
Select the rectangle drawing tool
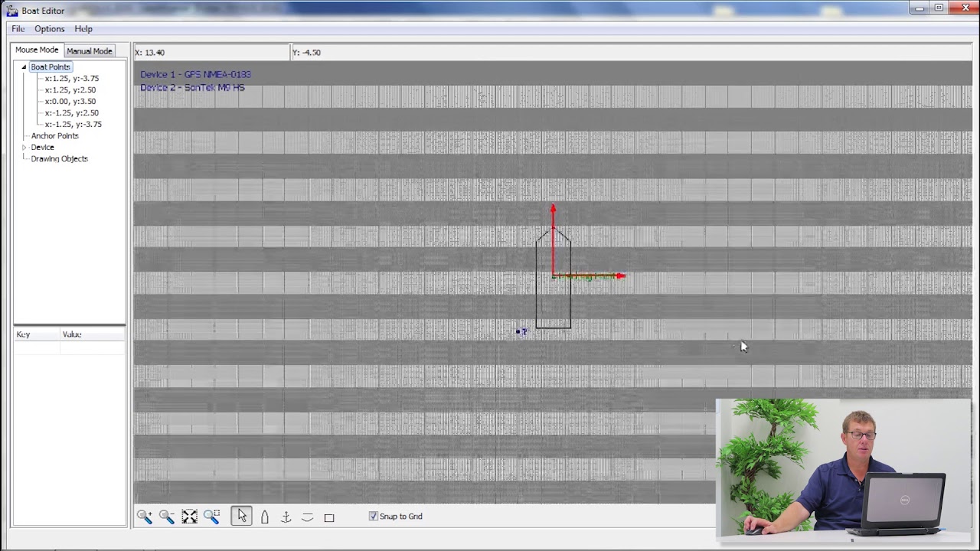point(329,517)
